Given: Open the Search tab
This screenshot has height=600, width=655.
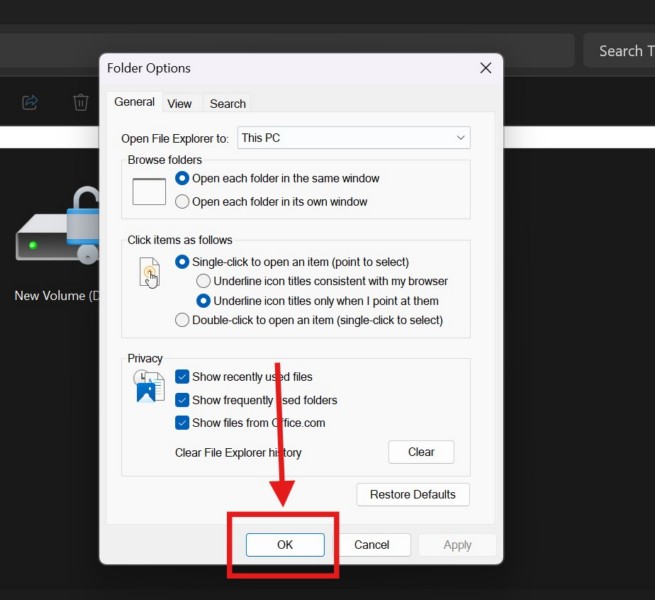Looking at the screenshot, I should (228, 103).
